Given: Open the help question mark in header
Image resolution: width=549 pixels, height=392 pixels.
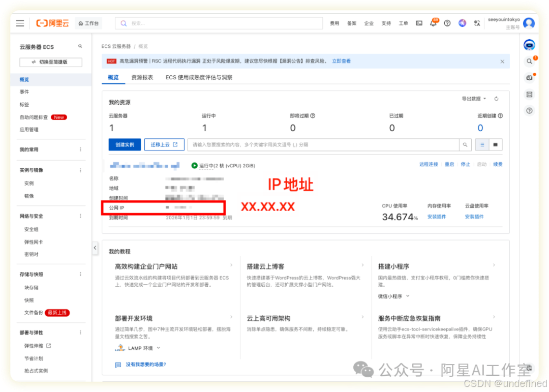Looking at the screenshot, I should point(447,23).
